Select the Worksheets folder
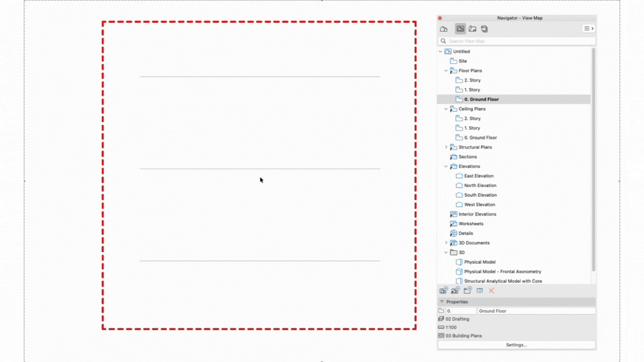 click(x=471, y=223)
